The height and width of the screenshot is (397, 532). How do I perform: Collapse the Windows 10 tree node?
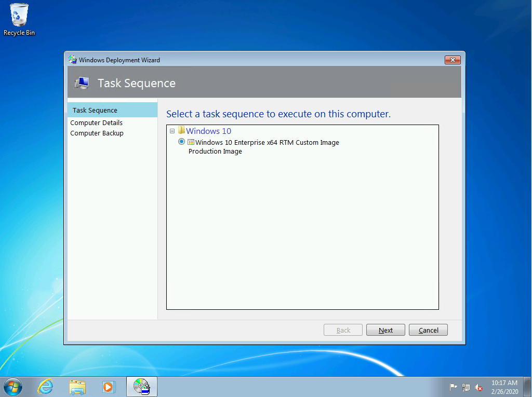click(x=172, y=131)
